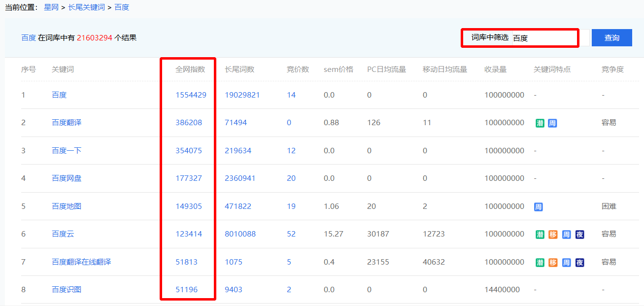Click the index value 123414
Screen dimensions: 644x306
[x=189, y=234]
